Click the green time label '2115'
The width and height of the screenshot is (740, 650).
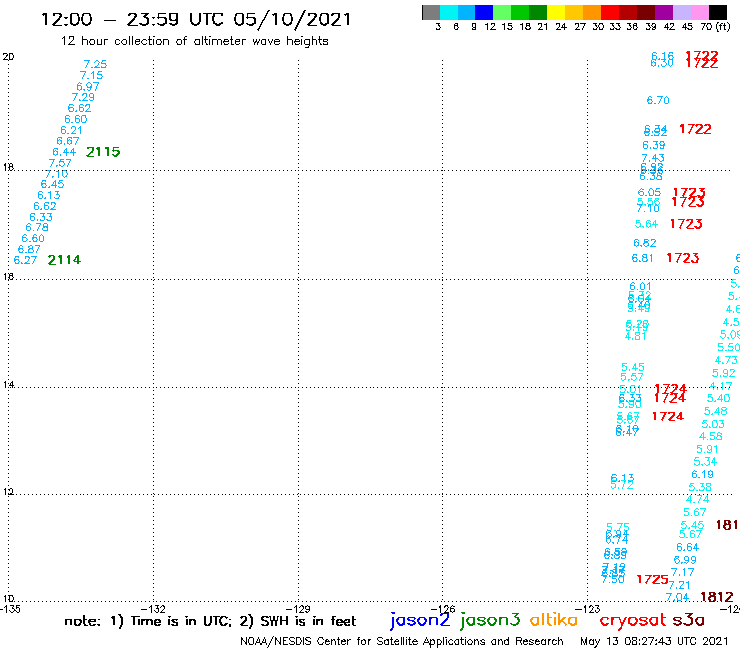click(x=103, y=152)
